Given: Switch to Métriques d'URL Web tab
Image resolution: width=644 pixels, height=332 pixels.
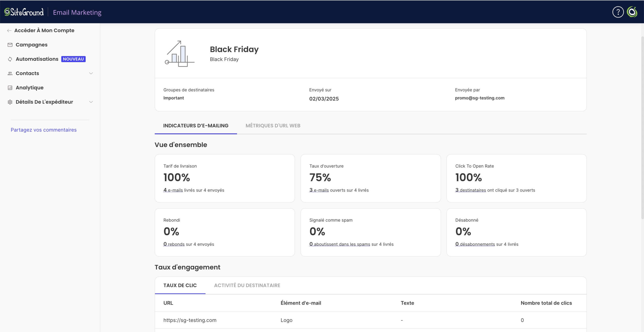Looking at the screenshot, I should 273,126.
